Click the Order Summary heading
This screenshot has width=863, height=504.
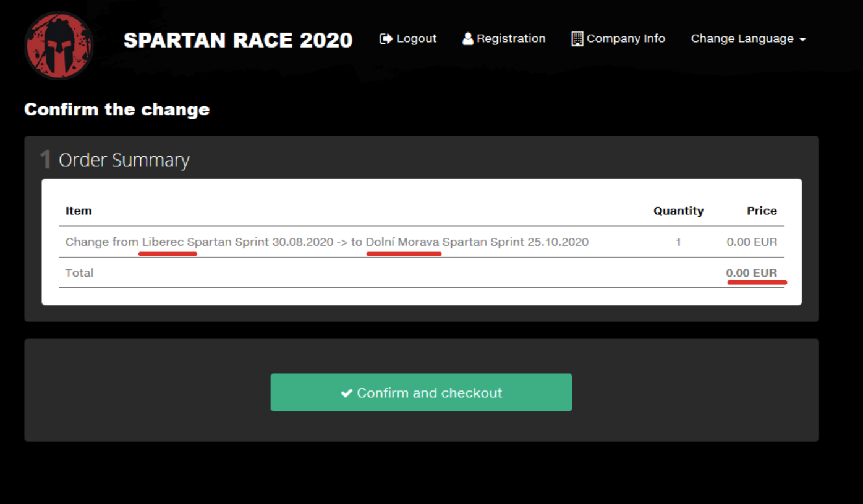pyautogui.click(x=124, y=160)
